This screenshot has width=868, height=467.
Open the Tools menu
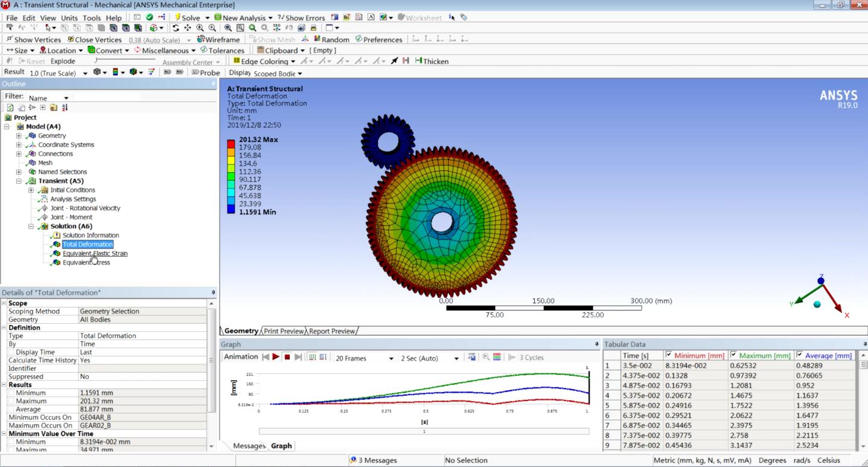[92, 18]
